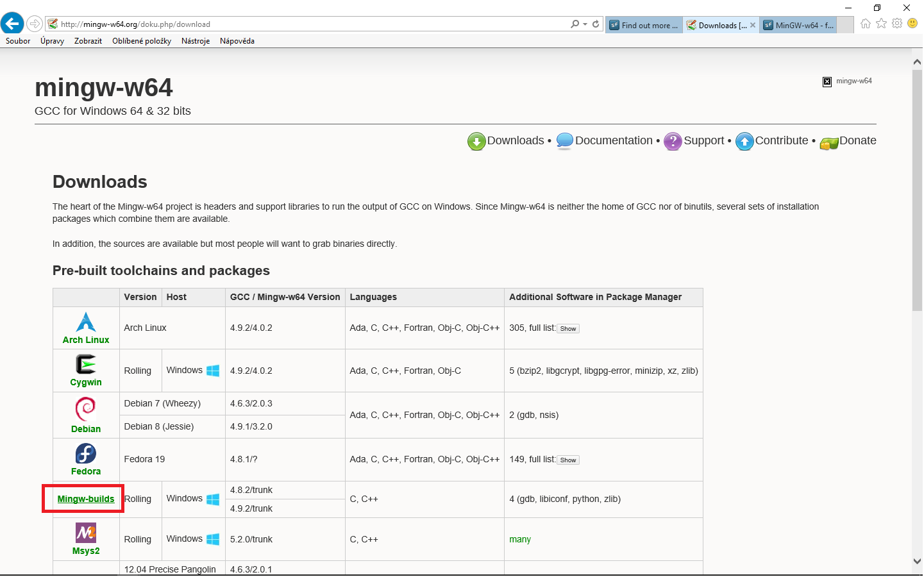
Task: Select the Arch Linux logo
Action: (85, 322)
